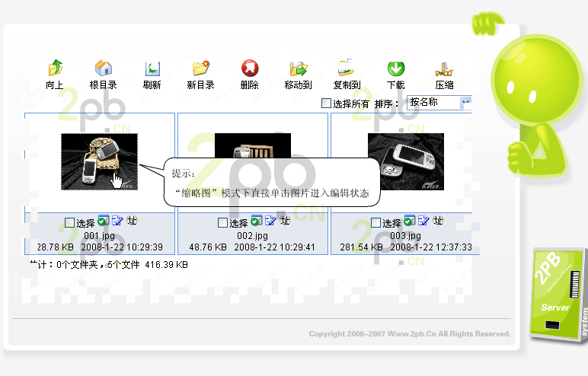Click the pencil edit icon for 003.jpg
This screenshot has height=376, width=588.
point(423,221)
